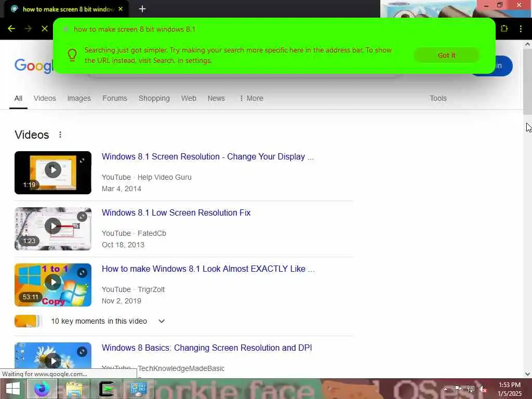Open search Tools options
Image resolution: width=532 pixels, height=399 pixels.
pyautogui.click(x=438, y=98)
